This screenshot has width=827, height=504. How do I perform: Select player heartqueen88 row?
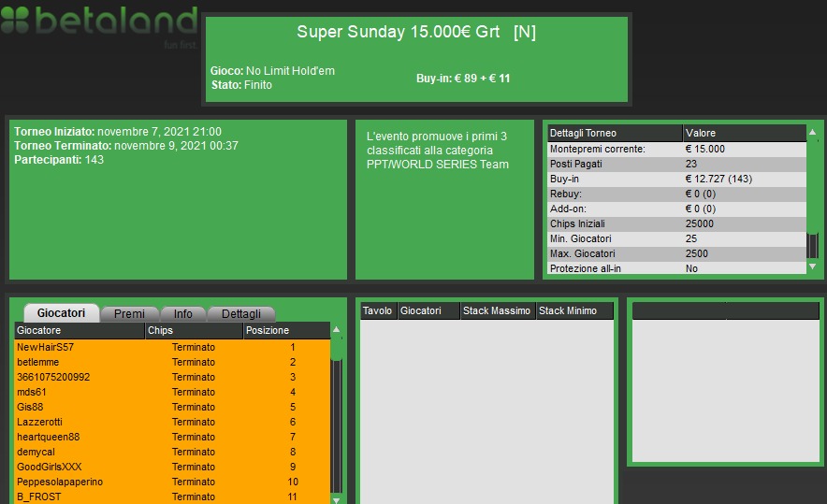(172, 437)
